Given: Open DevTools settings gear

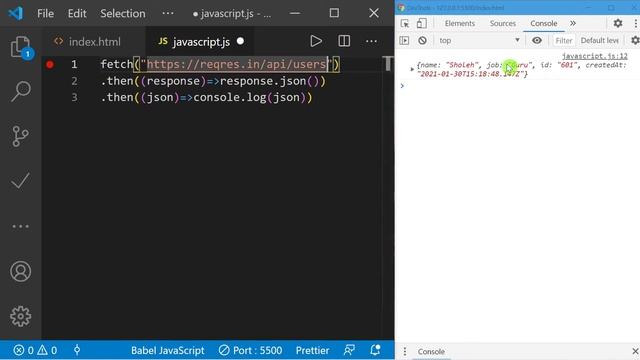Looking at the screenshot, I should pyautogui.click(x=618, y=23).
